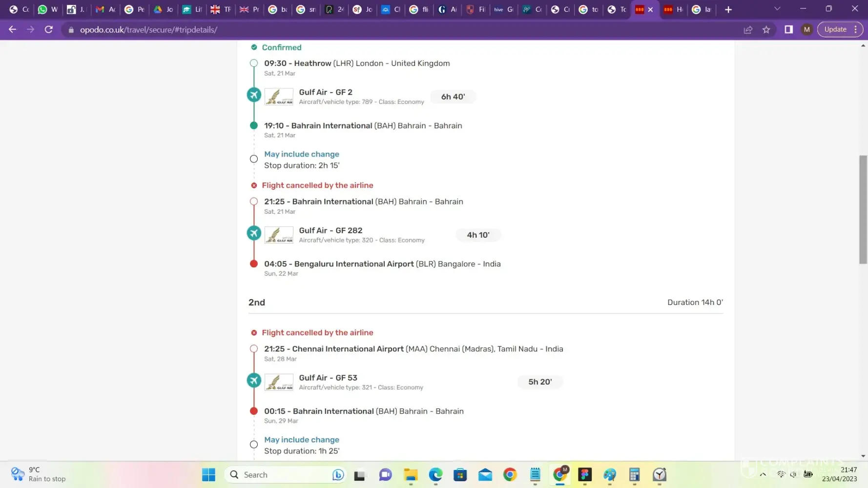Open the browser side panel
868x488 pixels.
pos(788,30)
